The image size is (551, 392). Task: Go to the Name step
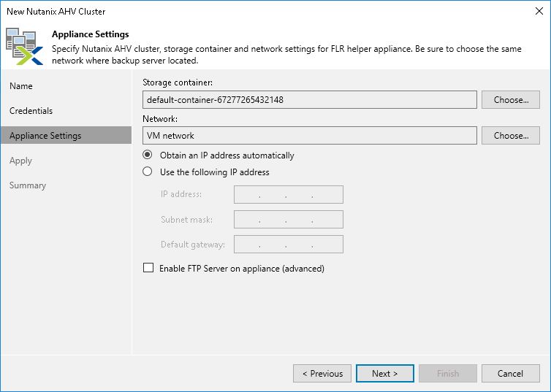(21, 86)
